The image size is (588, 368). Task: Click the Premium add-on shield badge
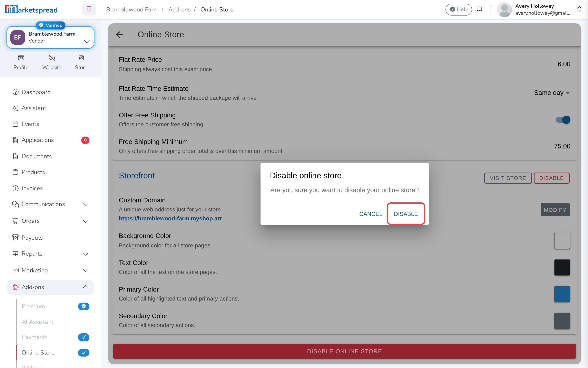point(84,306)
